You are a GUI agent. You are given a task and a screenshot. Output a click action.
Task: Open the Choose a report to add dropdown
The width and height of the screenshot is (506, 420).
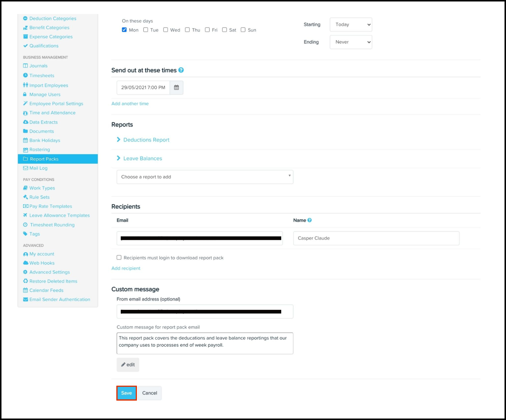[205, 177]
